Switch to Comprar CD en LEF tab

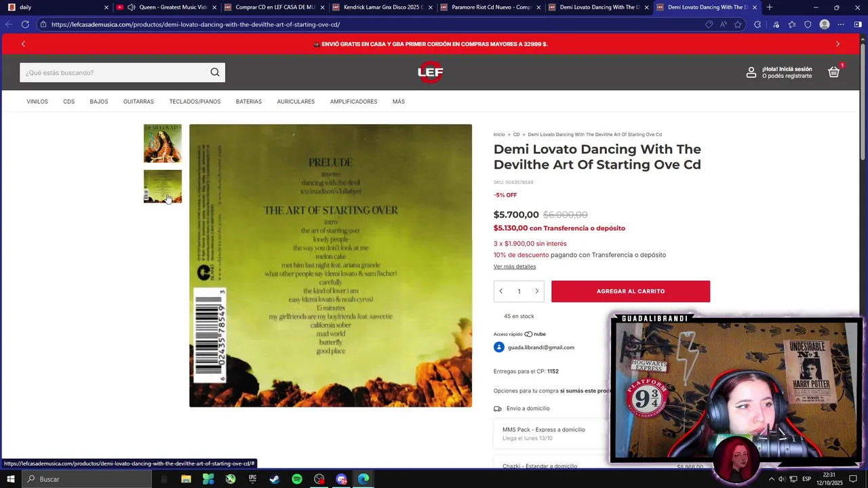274,7
